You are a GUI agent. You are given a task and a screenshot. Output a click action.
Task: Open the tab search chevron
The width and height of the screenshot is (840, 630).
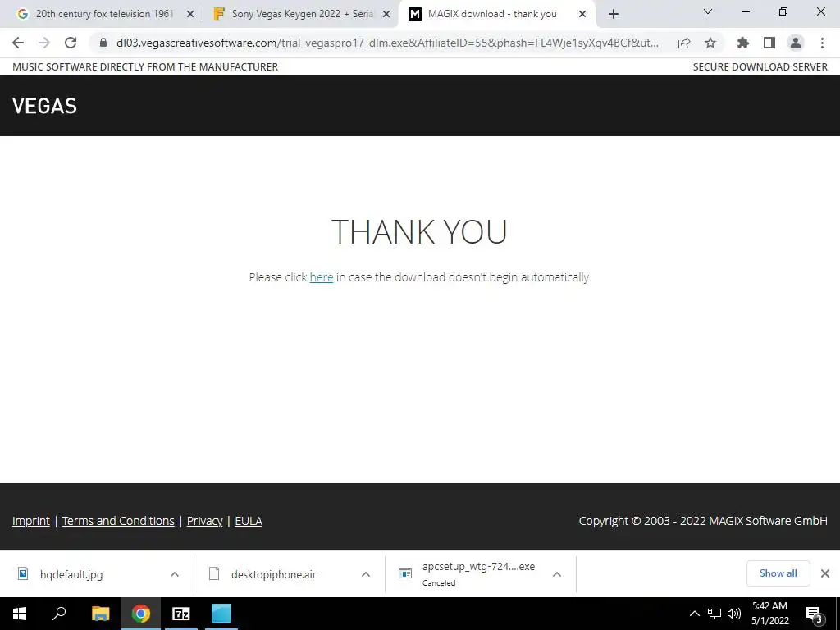(708, 11)
